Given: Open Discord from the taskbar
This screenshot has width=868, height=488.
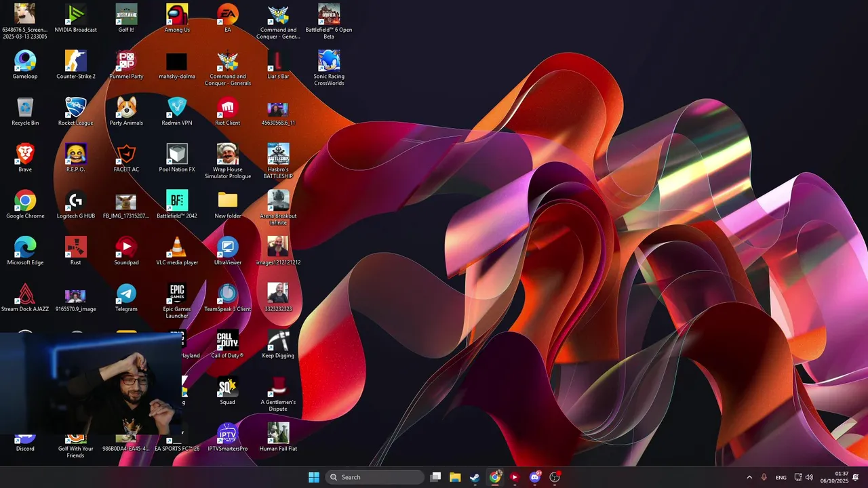Looking at the screenshot, I should tap(535, 477).
